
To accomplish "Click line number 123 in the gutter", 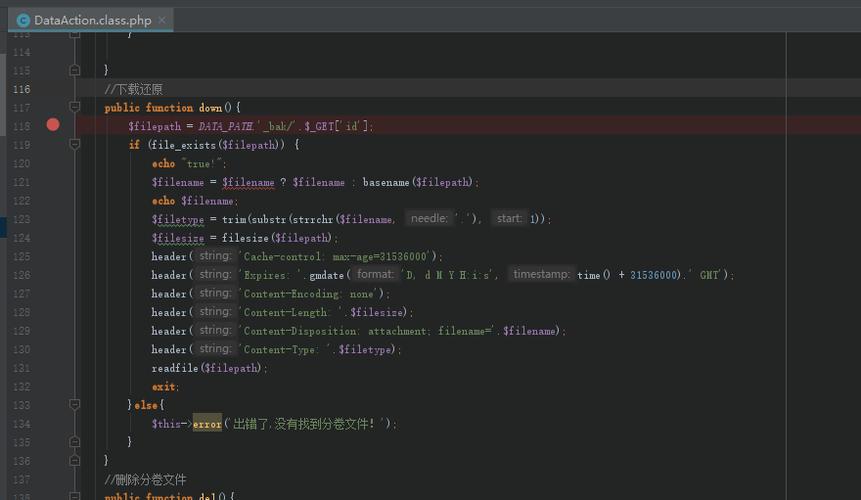I will (x=21, y=219).
